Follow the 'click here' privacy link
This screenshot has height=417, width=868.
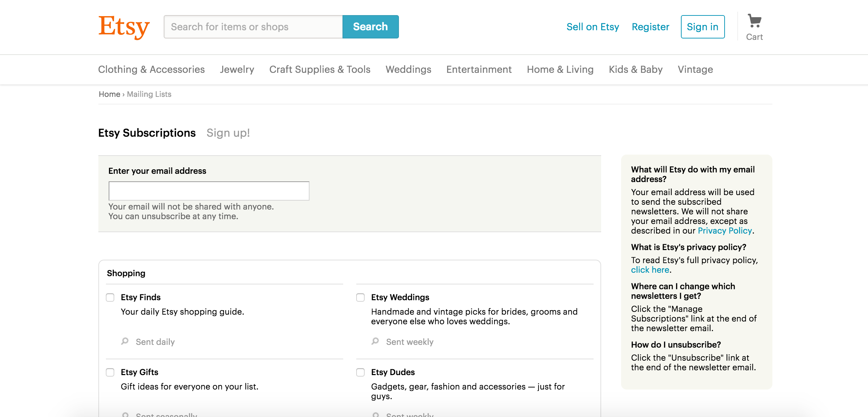[x=650, y=270]
